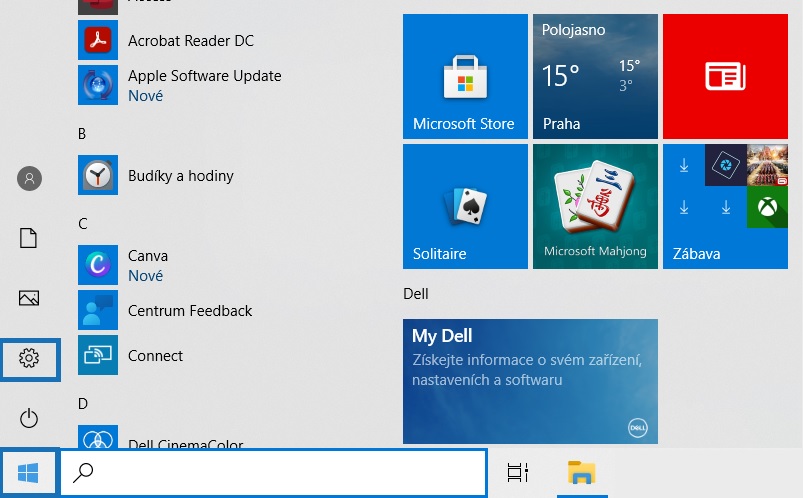Open the My Dell tile

[530, 381]
